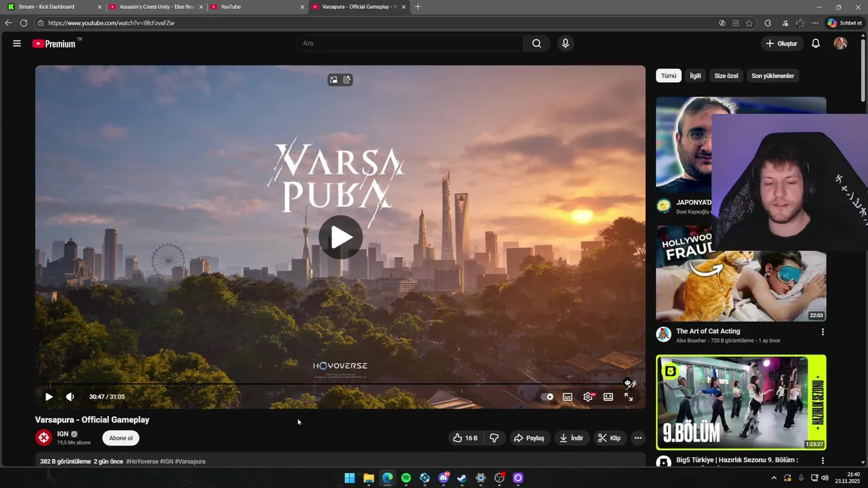Subscribe using the Abone ol button
The width and height of the screenshot is (868, 488).
coord(121,438)
